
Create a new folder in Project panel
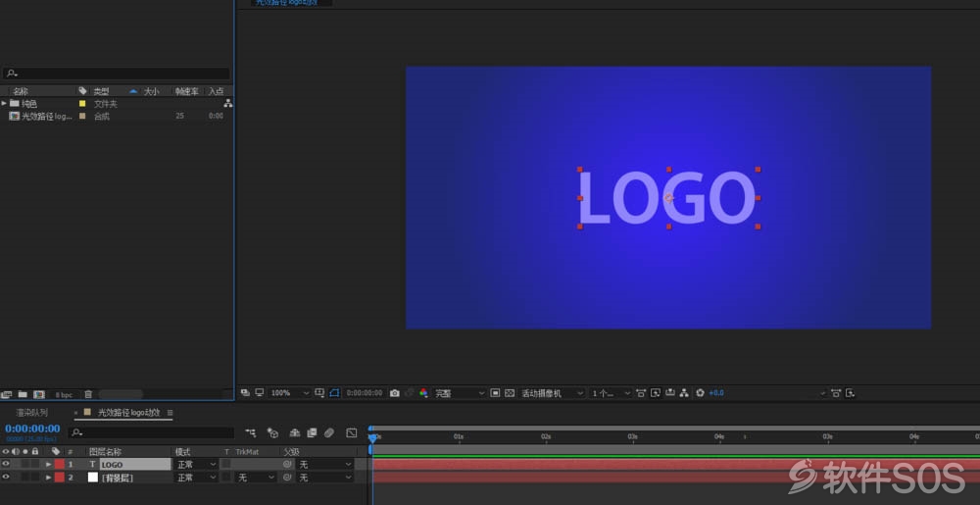pyautogui.click(x=23, y=394)
